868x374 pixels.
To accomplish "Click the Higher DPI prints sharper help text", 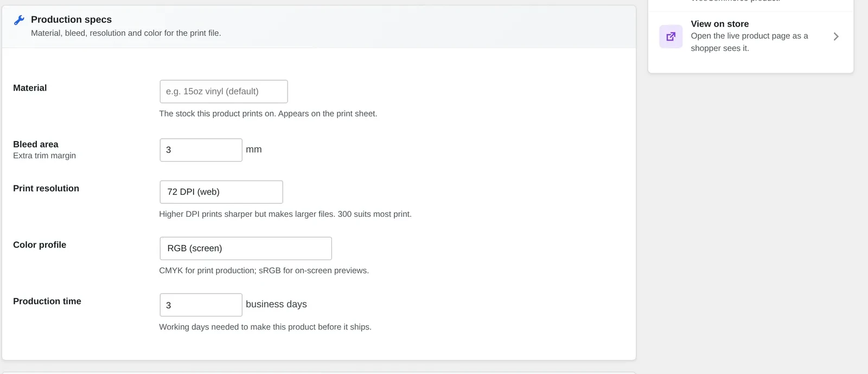I will [x=285, y=214].
